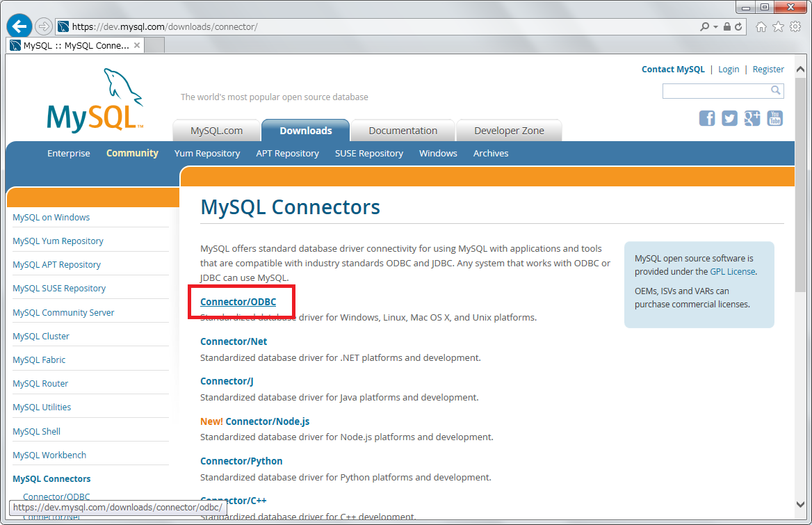Open MySQL's YouTube icon

pyautogui.click(x=774, y=118)
